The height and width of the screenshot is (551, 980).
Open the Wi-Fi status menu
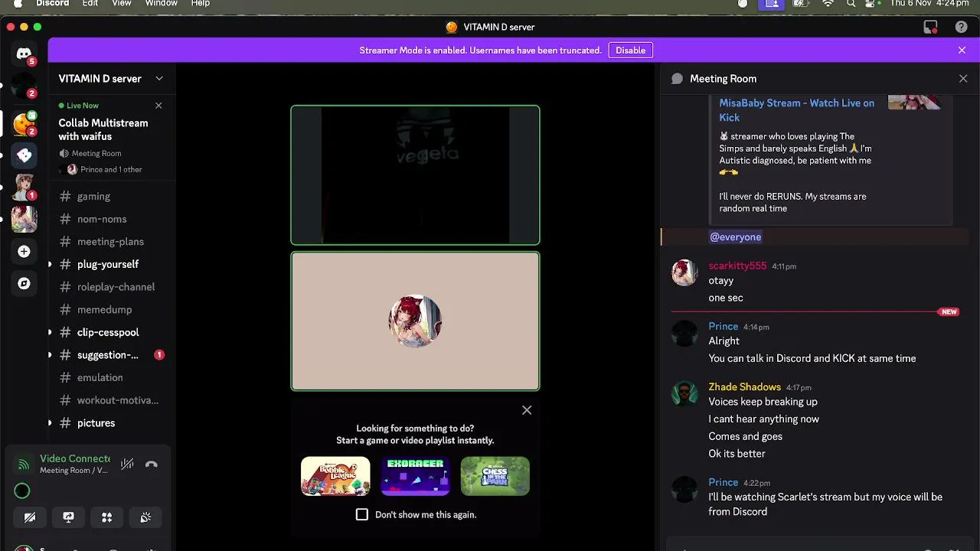[828, 4]
